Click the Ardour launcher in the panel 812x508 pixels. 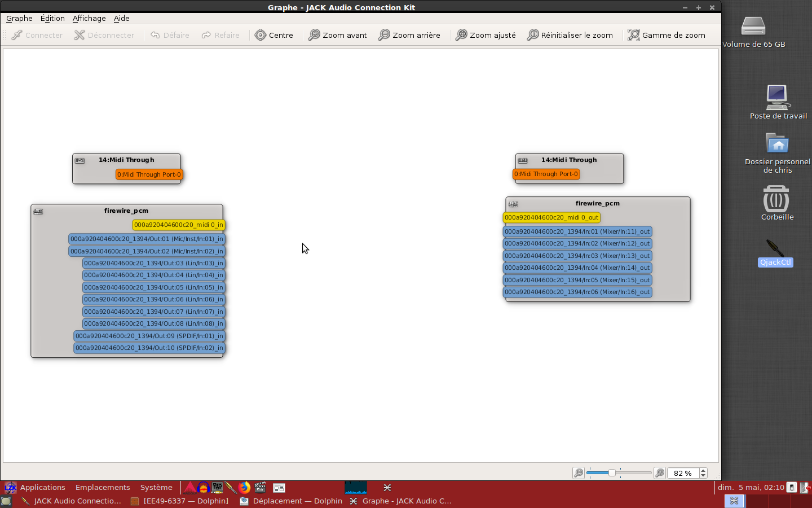click(x=190, y=488)
